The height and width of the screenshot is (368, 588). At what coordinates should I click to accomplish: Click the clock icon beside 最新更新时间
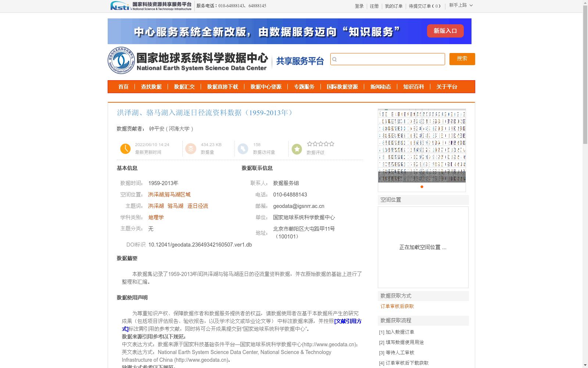[x=125, y=149]
